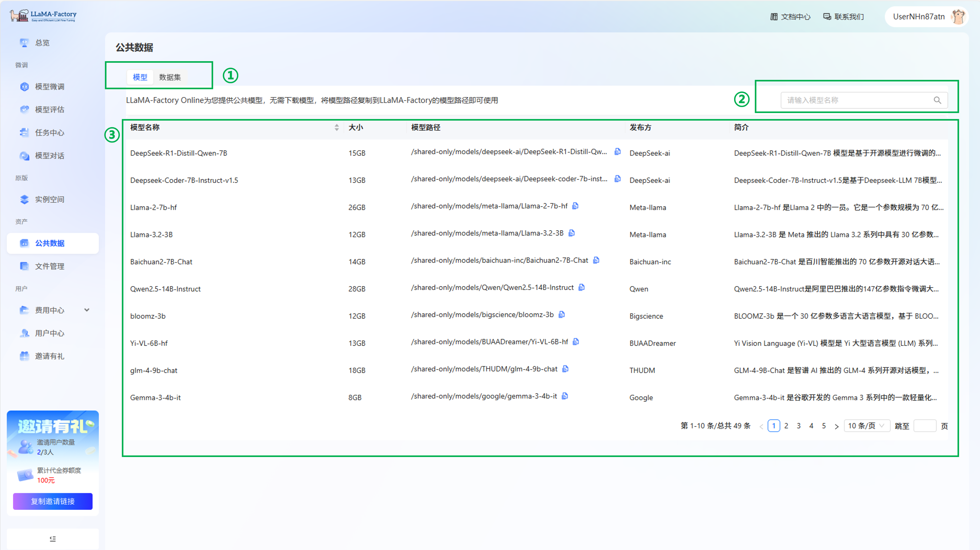980x550 pixels.
Task: Copy the bloomz-3b model path
Action: (561, 314)
